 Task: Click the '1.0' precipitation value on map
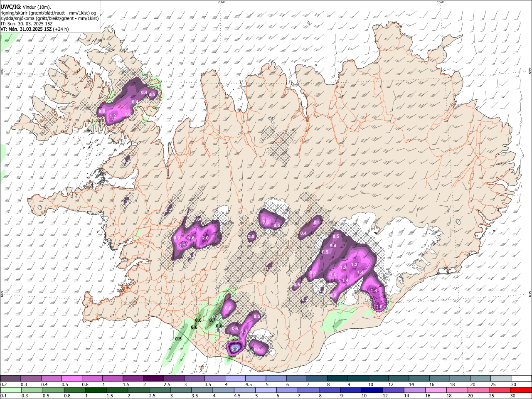[x=333, y=275]
